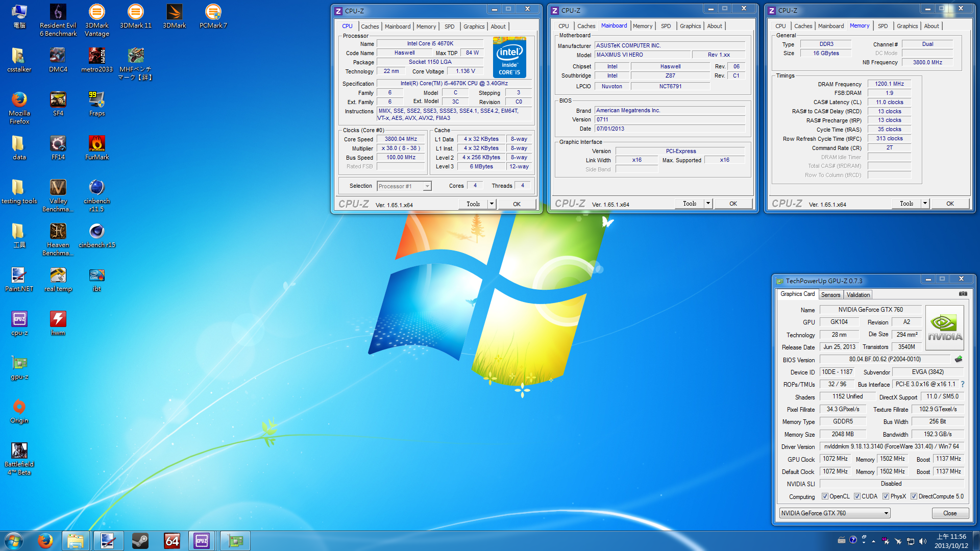Launch real temp desktop icon
This screenshot has width=980, height=551.
[x=58, y=280]
